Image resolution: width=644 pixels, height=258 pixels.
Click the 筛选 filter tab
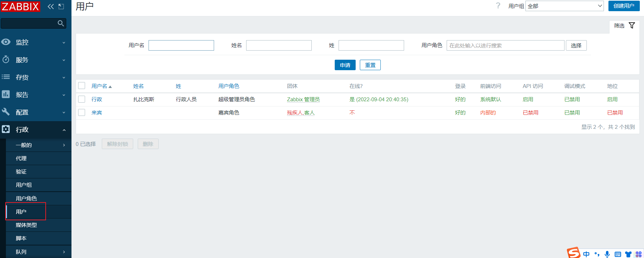click(x=624, y=25)
